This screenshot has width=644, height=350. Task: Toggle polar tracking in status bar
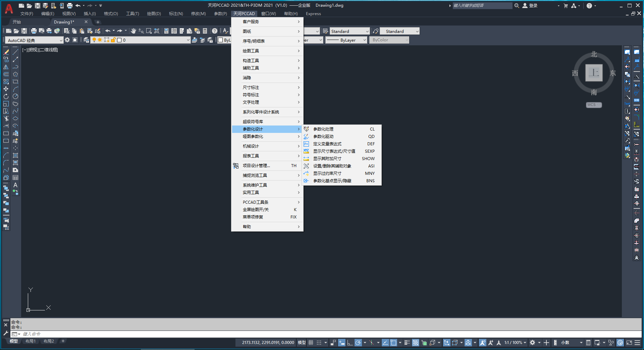(358, 343)
